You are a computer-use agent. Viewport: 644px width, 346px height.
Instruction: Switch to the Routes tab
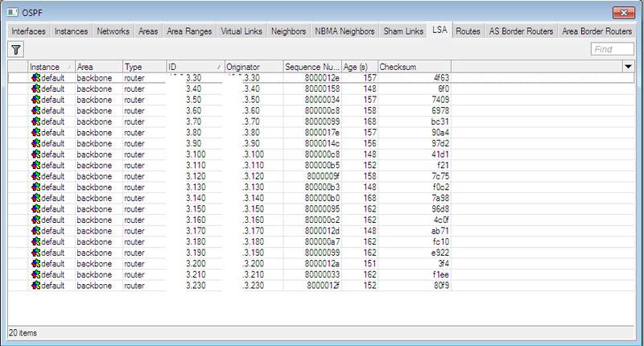(468, 31)
